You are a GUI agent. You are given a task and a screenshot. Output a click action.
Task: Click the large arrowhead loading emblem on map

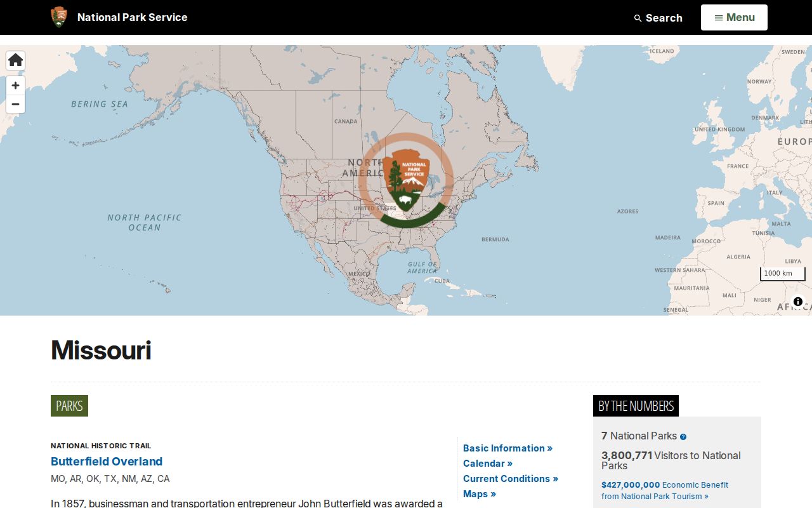(406, 180)
